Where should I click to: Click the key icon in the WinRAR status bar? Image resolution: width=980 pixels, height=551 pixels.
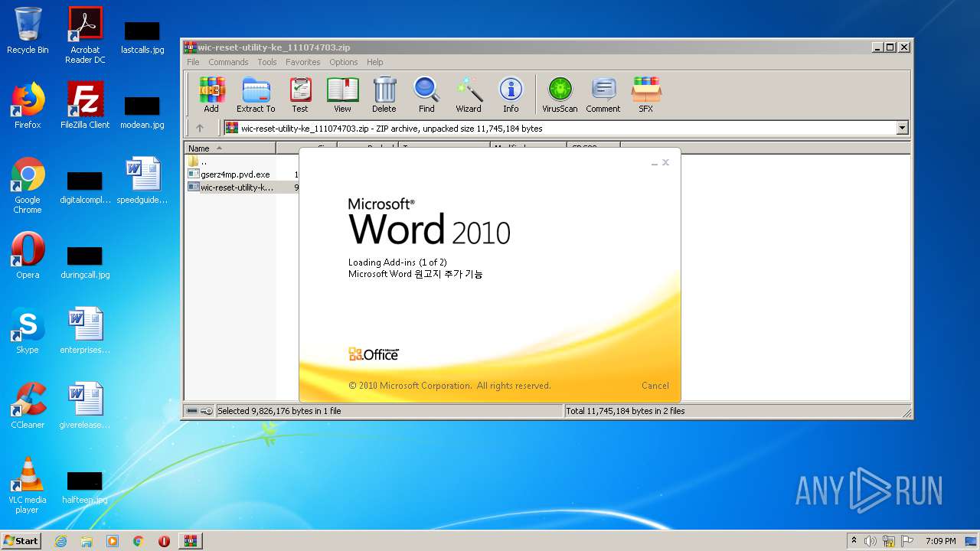[207, 411]
